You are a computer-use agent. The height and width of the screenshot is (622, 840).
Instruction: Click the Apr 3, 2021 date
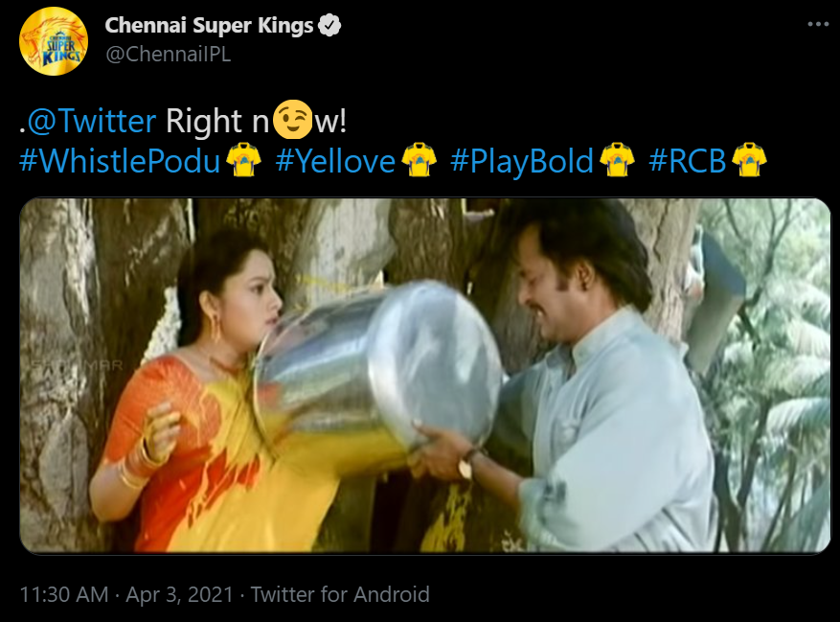pos(179,594)
